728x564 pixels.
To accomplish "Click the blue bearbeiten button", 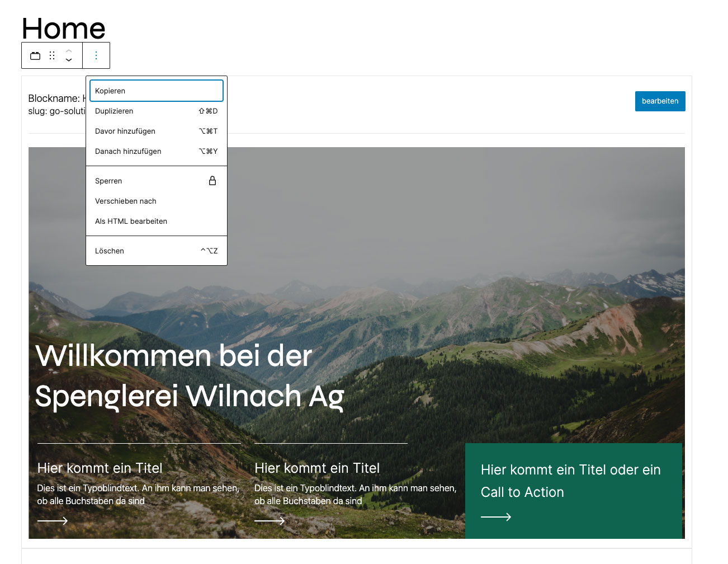I will (x=660, y=101).
